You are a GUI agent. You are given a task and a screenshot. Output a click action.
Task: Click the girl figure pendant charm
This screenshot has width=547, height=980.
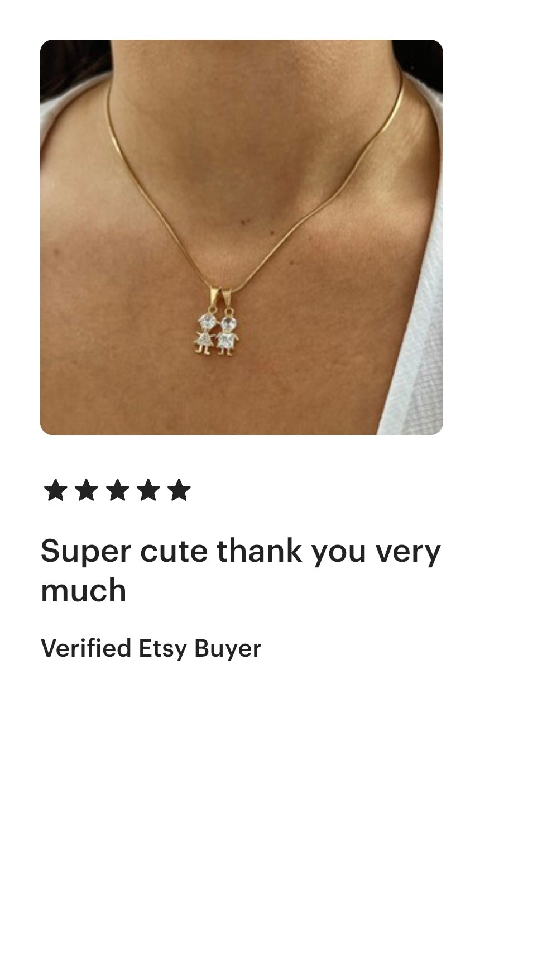point(205,333)
